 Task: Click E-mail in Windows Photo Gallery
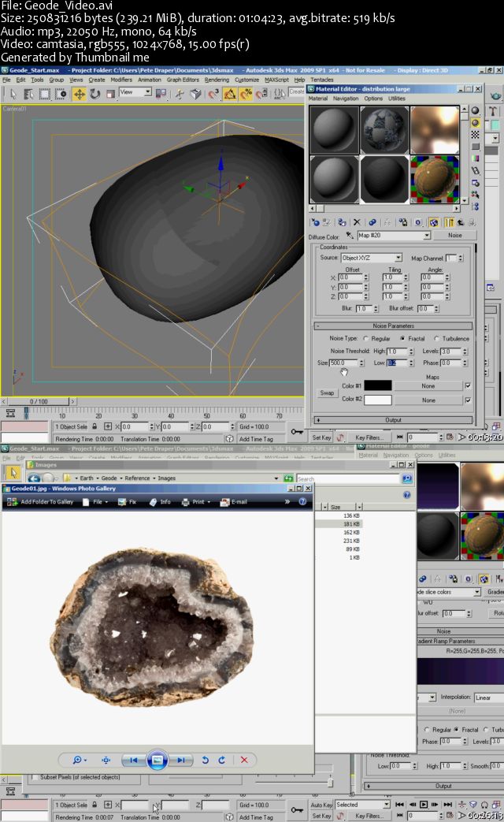click(x=234, y=502)
